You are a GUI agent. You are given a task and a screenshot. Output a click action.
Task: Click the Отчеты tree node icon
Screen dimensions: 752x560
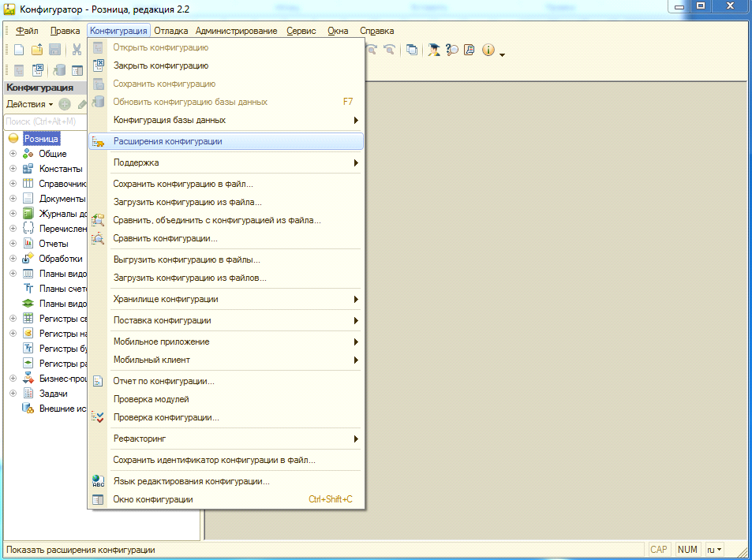[28, 244]
